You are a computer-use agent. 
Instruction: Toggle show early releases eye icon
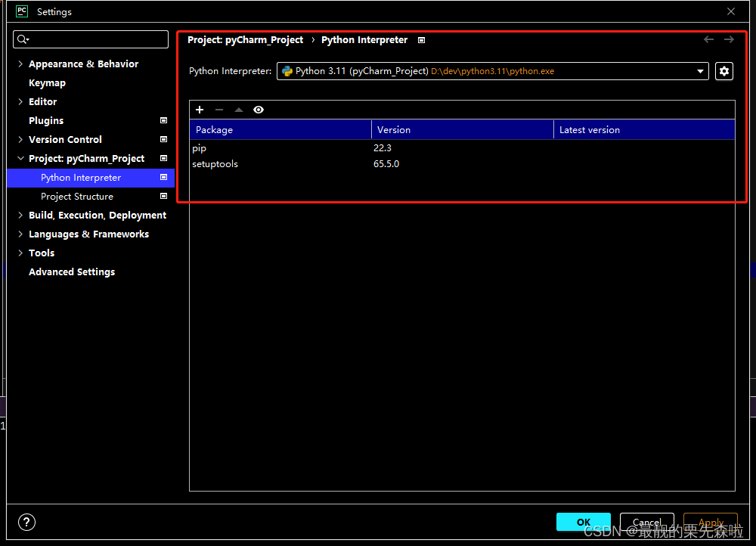click(x=259, y=110)
